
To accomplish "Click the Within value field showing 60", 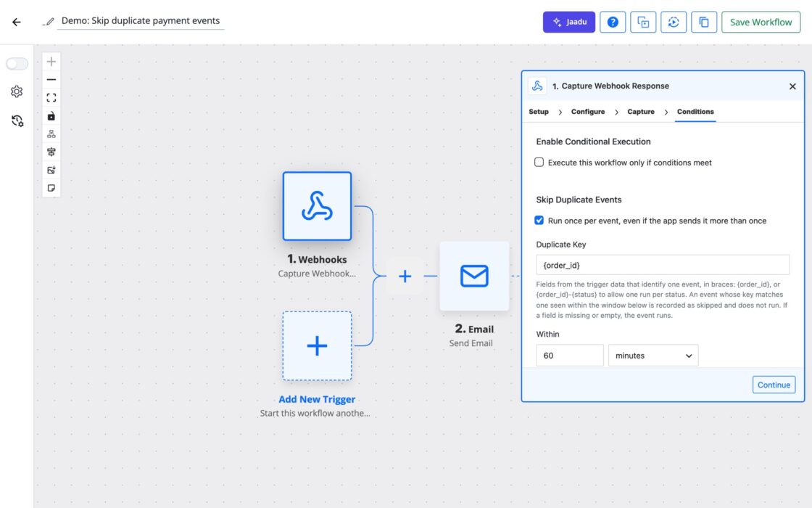I will pyautogui.click(x=570, y=356).
